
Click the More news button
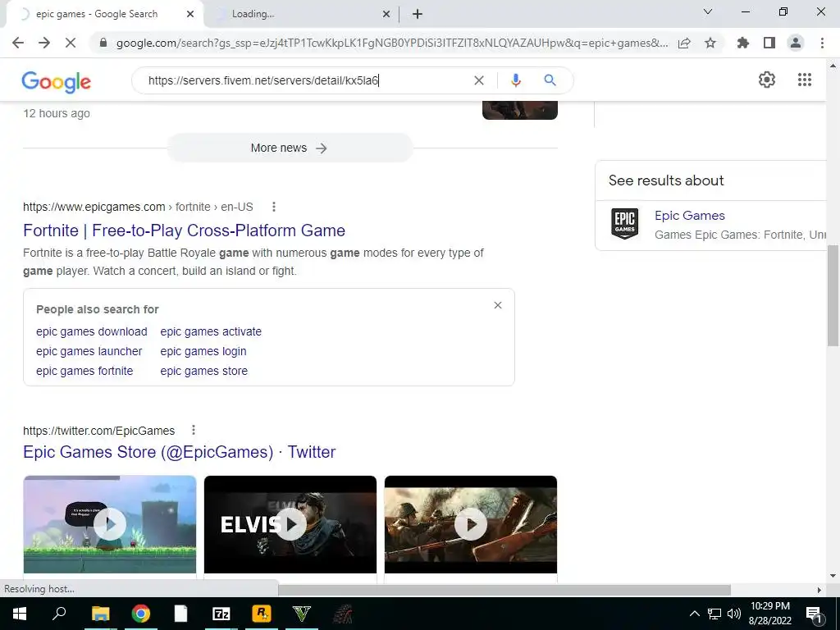tap(290, 148)
